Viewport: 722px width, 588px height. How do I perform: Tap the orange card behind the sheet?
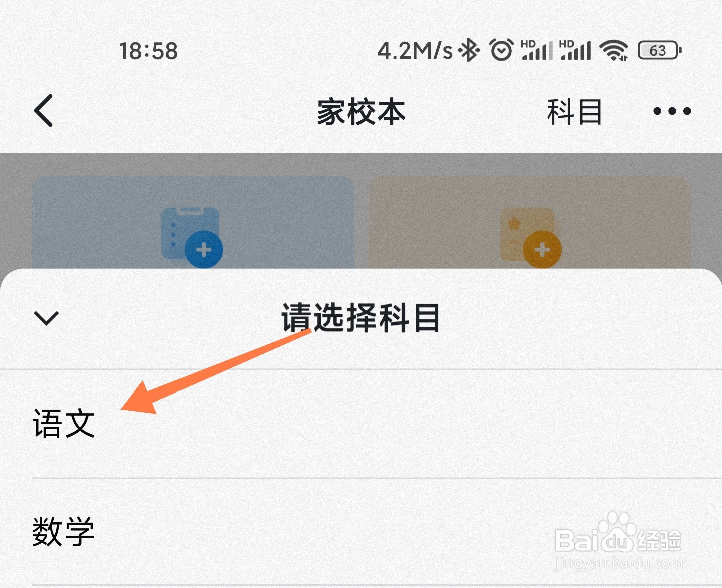pyautogui.click(x=530, y=222)
